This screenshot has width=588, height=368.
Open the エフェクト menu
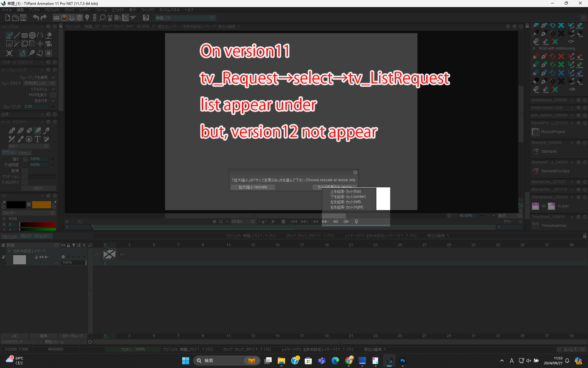(118, 10)
